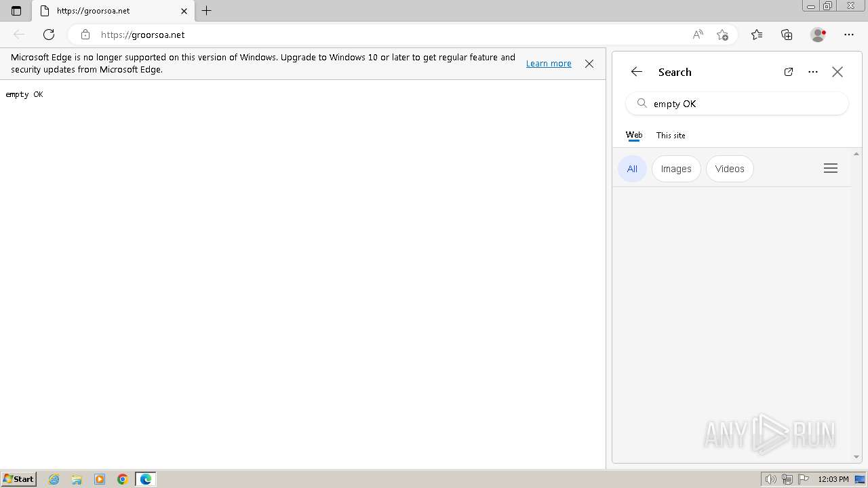Open the Collections icon
The width and height of the screenshot is (868, 488).
point(787,35)
